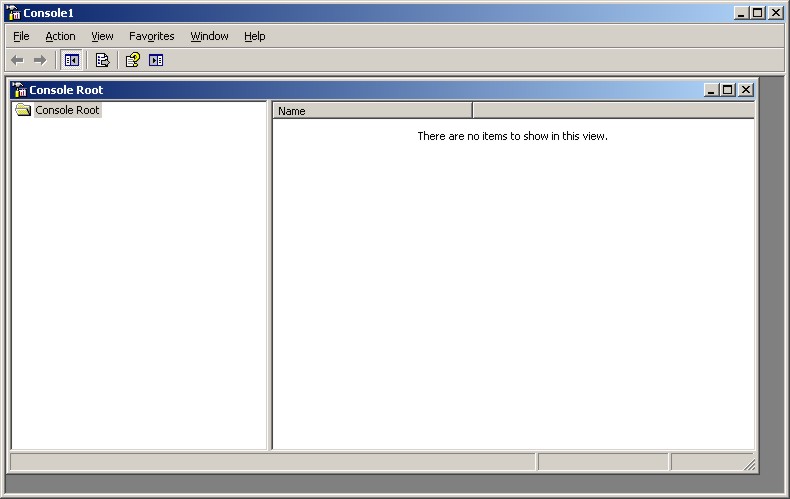Open the Favorites menu

[151, 36]
